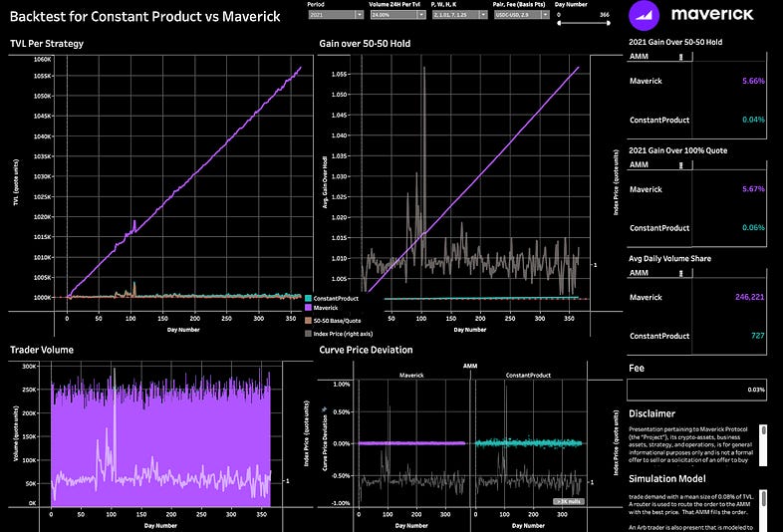Select the ConstantProduct 0.04% value
The height and width of the screenshot is (532, 783).
point(753,120)
